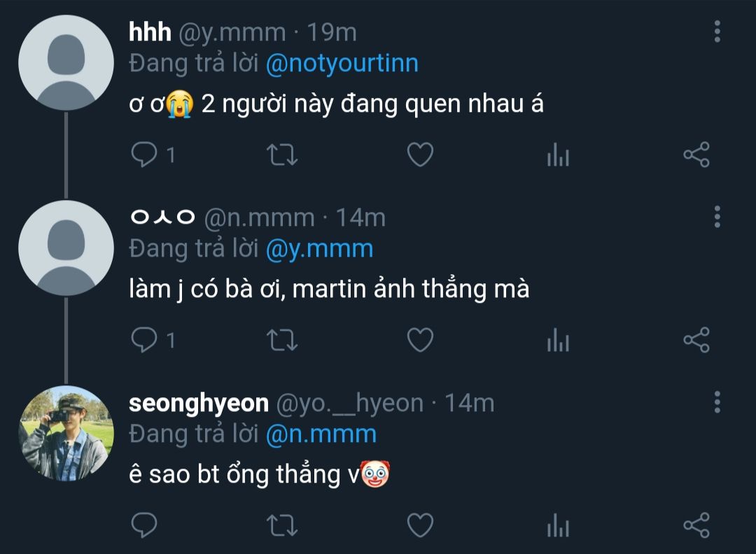Reply to the hhh tweet
This screenshot has height=554, width=756.
143,155
